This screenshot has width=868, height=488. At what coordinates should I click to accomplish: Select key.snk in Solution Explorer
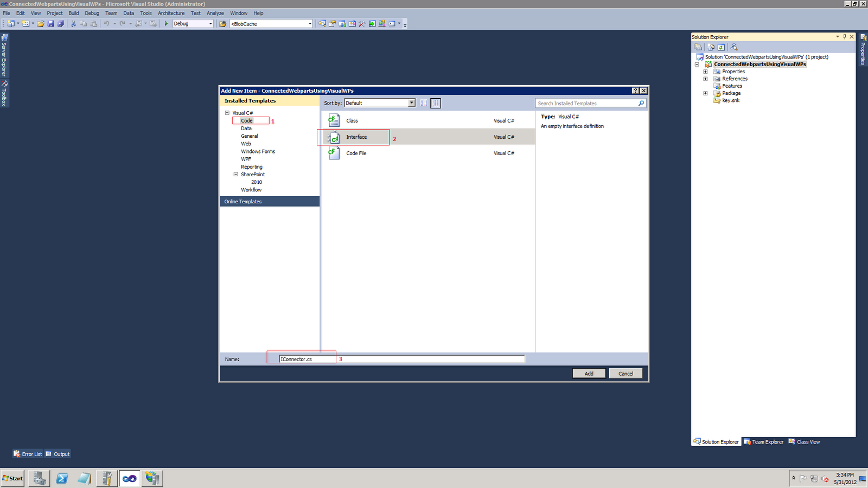(731, 100)
